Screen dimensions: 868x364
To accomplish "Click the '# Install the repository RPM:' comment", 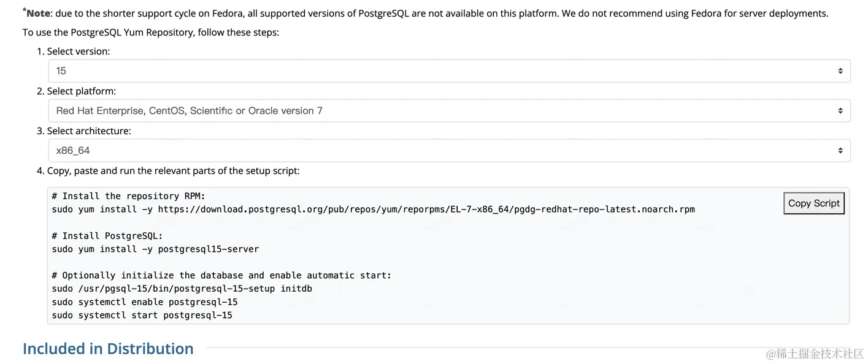I will point(129,196).
